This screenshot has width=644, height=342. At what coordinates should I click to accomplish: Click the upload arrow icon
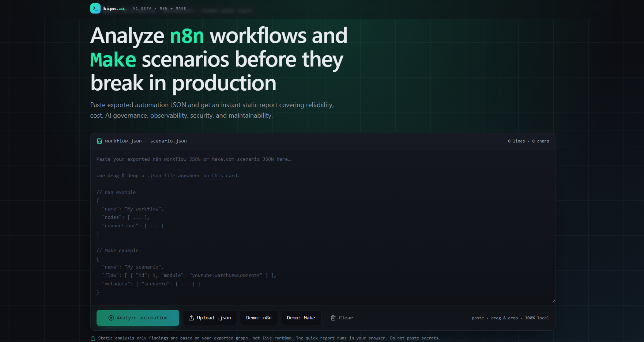(x=191, y=318)
